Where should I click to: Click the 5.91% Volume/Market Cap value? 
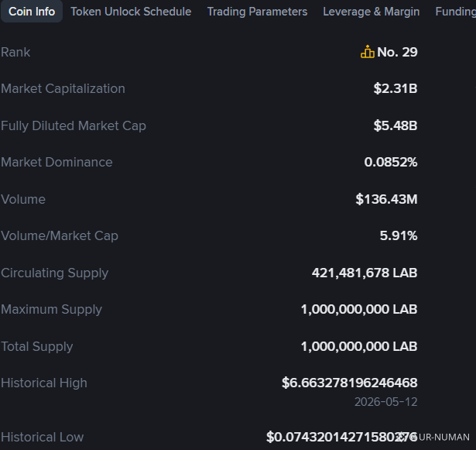399,235
